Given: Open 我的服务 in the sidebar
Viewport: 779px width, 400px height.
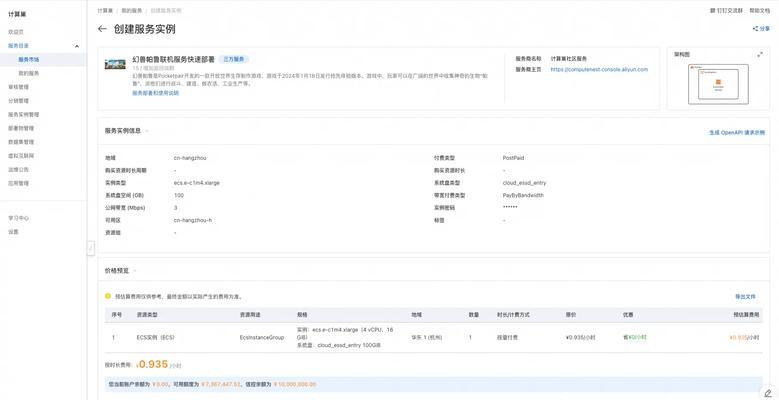Looking at the screenshot, I should point(29,73).
